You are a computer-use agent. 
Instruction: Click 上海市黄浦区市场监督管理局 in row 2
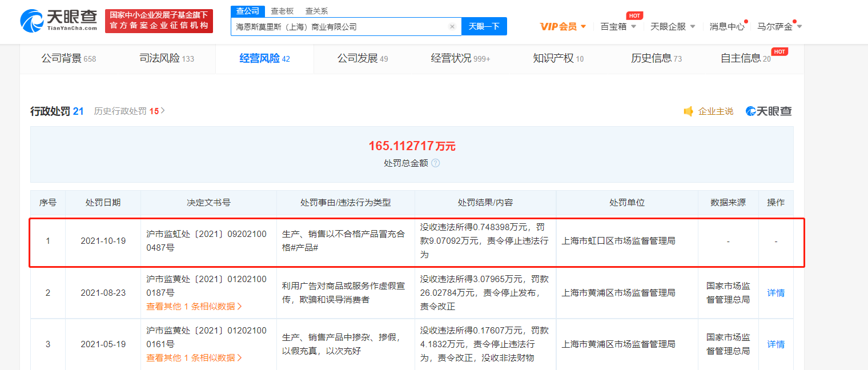tap(618, 293)
